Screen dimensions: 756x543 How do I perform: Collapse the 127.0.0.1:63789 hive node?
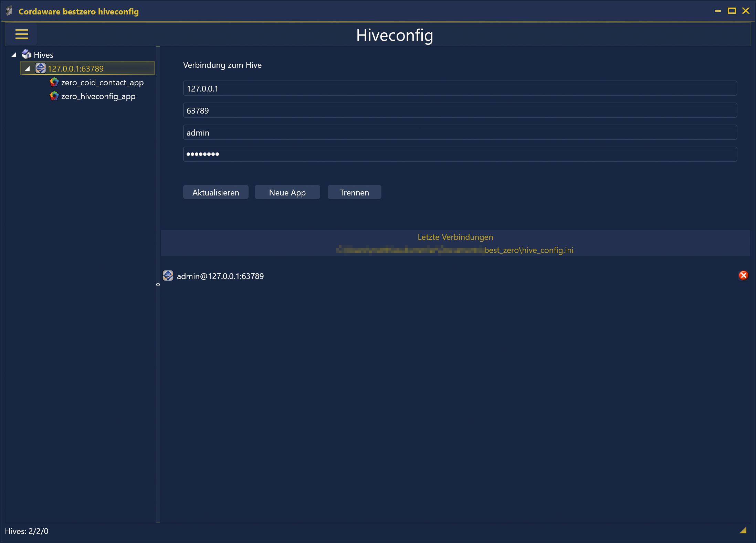28,68
